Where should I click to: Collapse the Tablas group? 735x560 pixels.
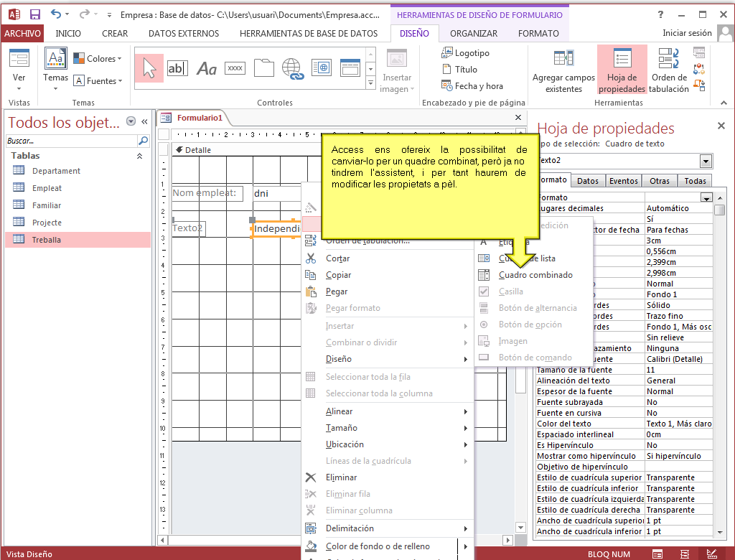point(139,157)
